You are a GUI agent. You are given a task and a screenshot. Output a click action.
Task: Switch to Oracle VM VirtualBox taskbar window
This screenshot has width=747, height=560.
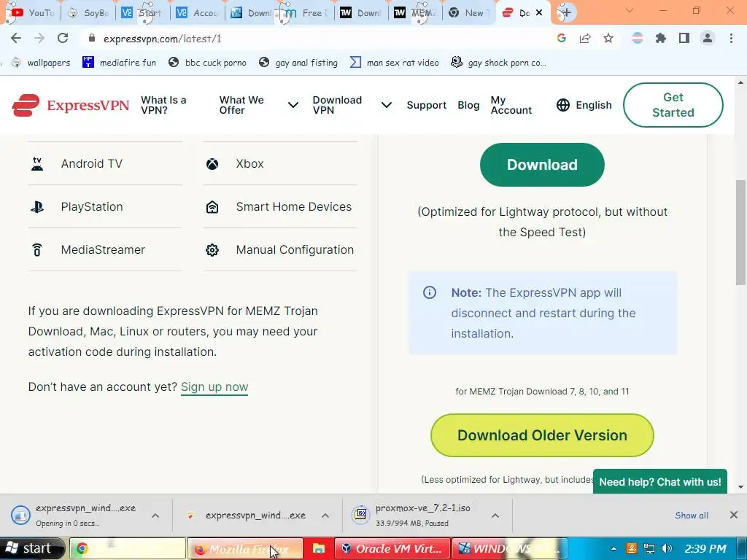pos(392,549)
